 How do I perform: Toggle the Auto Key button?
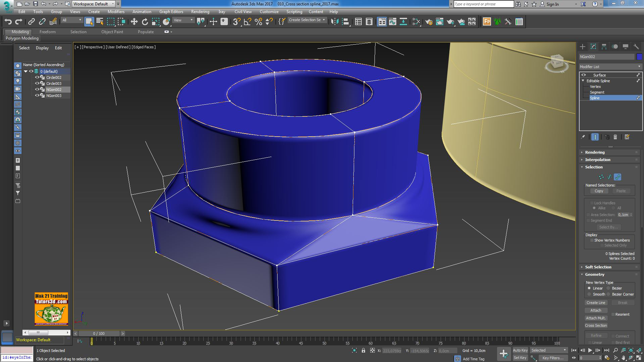pos(520,350)
